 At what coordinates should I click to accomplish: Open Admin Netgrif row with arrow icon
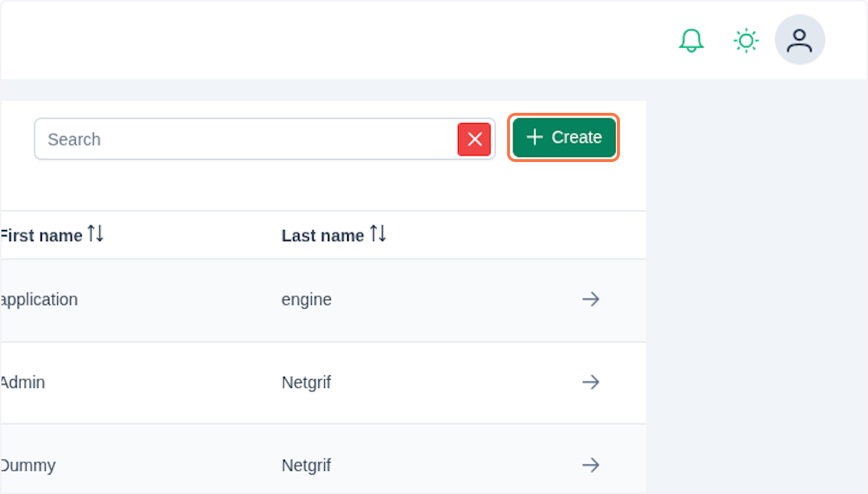click(591, 382)
